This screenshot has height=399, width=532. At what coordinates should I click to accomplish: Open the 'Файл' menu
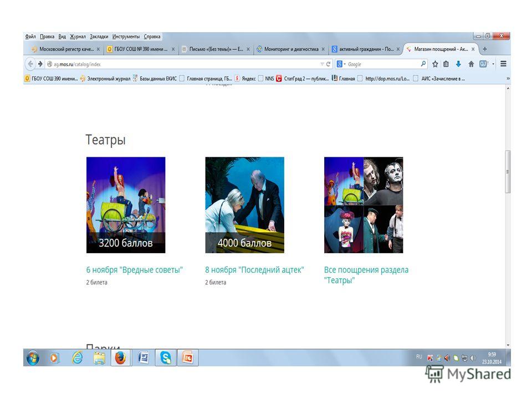(x=30, y=37)
